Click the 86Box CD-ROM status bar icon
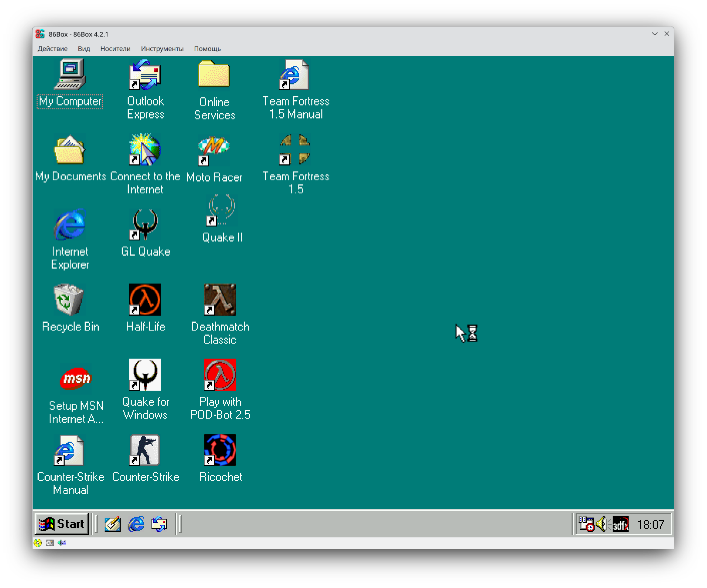 38,543
